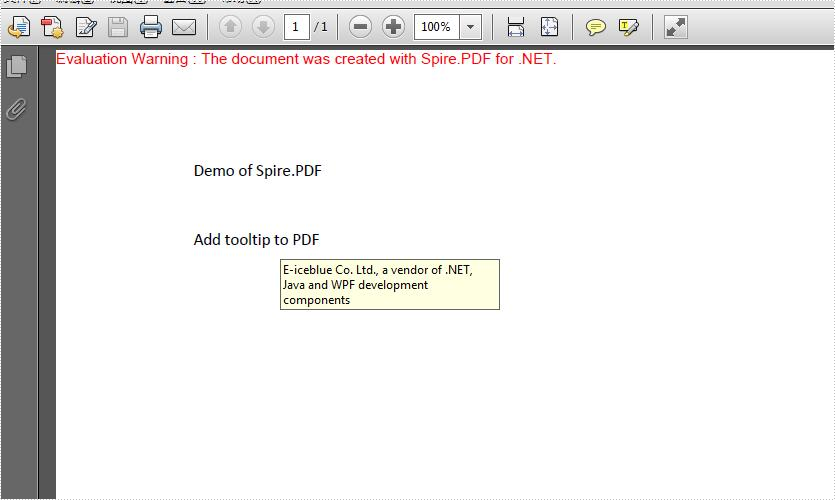Print the document using the printer icon
The height and width of the screenshot is (500, 835).
tap(151, 27)
